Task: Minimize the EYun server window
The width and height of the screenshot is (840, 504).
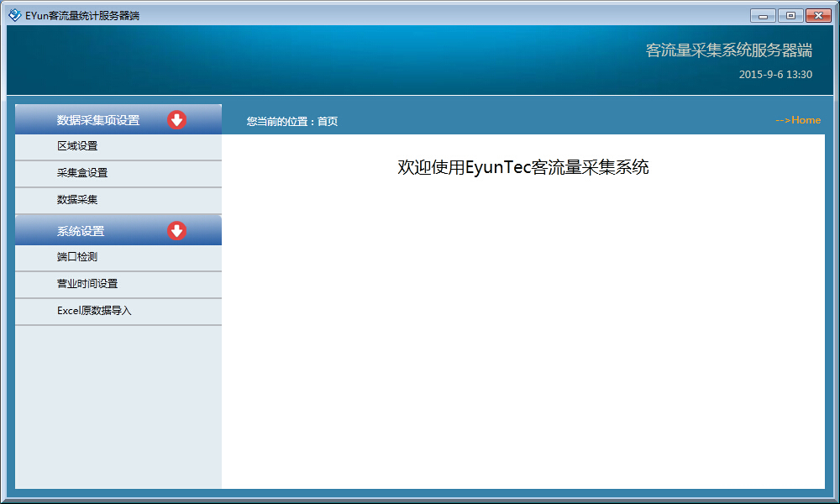Action: point(763,15)
